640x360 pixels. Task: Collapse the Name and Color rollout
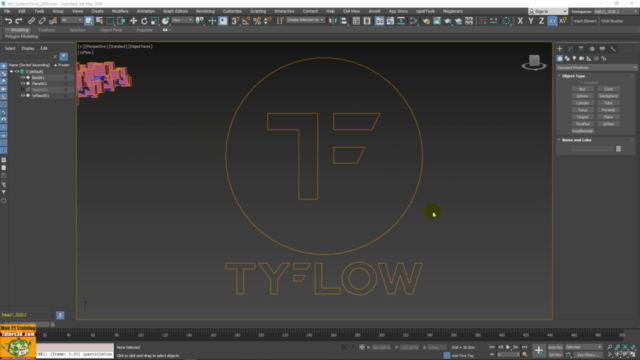[576, 140]
